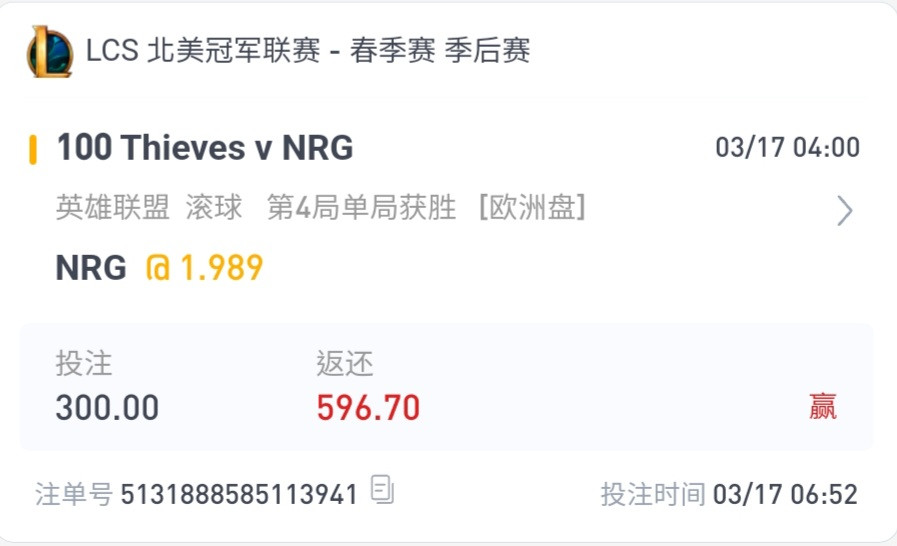Viewport: 897px width, 546px height.
Task: Click the 滚球 in-play label
Action: tap(214, 207)
